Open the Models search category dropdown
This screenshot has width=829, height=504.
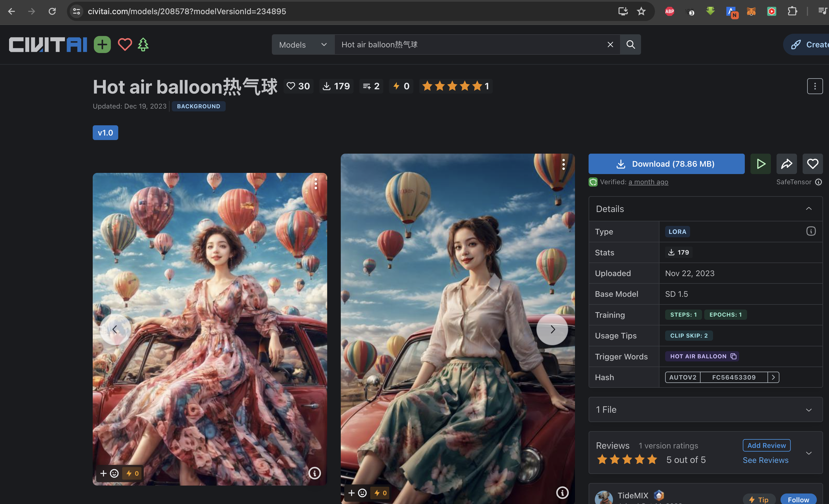pyautogui.click(x=303, y=45)
